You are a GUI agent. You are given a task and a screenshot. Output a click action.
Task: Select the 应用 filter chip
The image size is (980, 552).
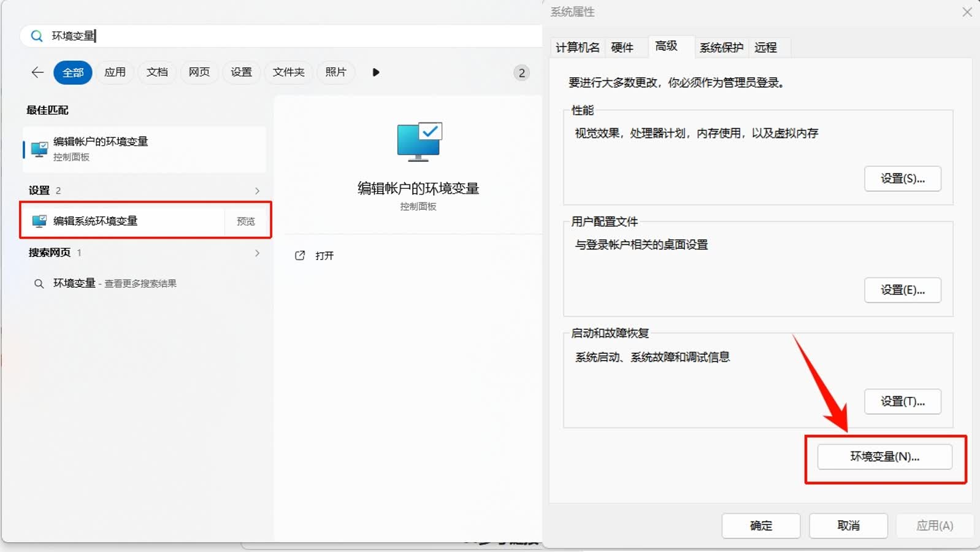tap(115, 72)
